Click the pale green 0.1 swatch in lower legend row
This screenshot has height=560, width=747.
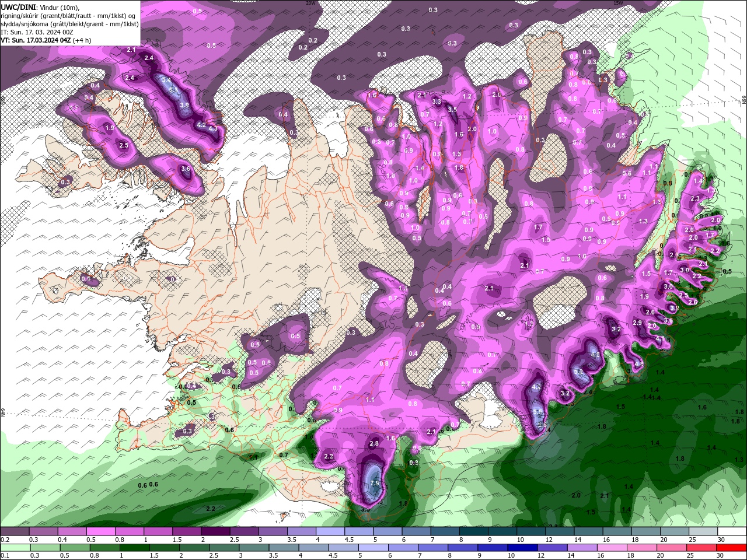click(x=16, y=548)
